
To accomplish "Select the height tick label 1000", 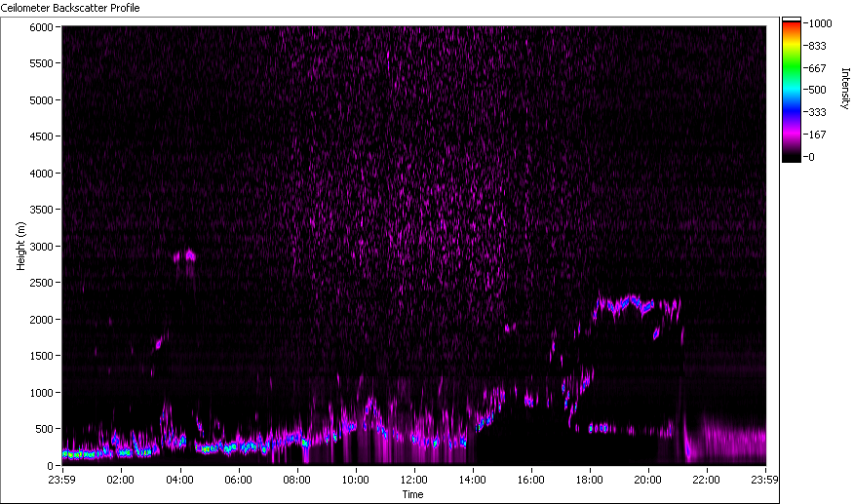I will (41, 393).
